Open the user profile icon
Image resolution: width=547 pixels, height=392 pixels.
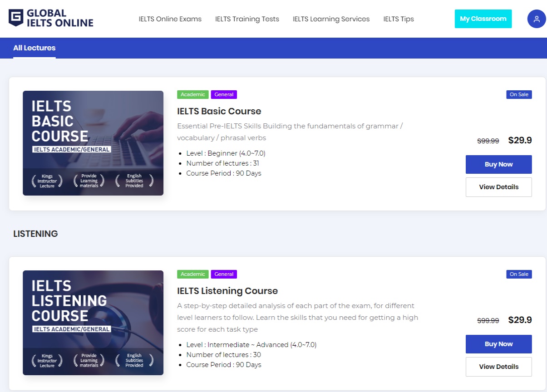[537, 19]
